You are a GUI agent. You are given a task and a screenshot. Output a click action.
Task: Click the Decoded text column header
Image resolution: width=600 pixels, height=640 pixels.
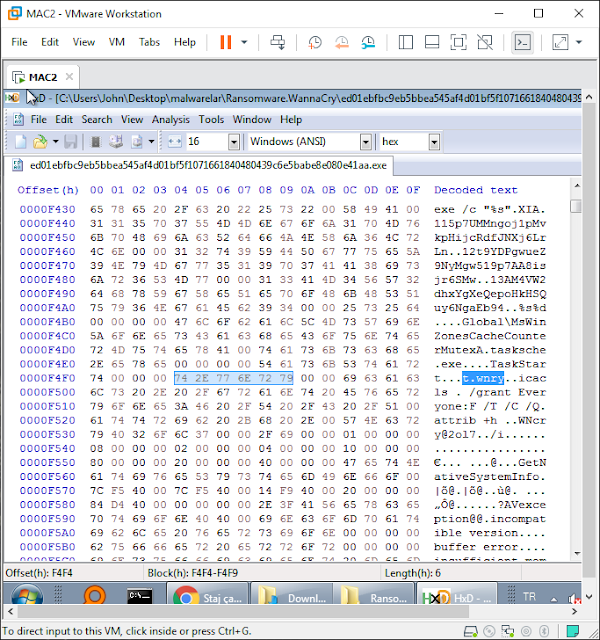point(476,190)
